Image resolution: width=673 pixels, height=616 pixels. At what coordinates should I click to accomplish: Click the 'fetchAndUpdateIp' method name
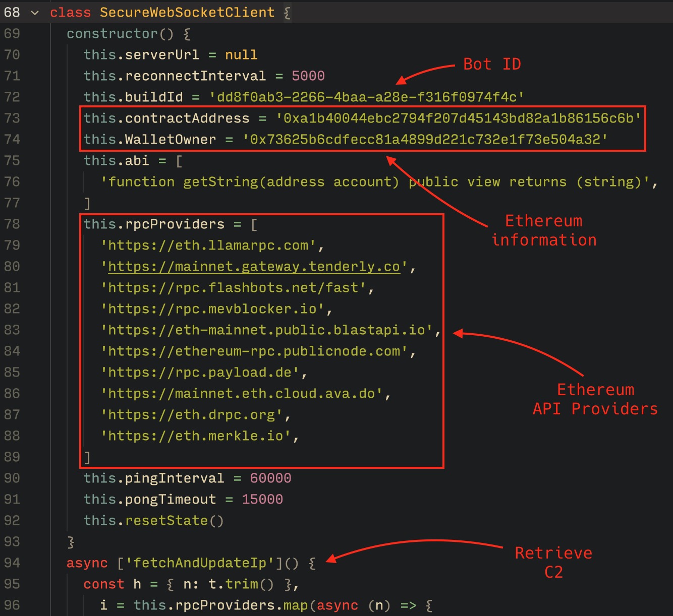click(x=200, y=563)
